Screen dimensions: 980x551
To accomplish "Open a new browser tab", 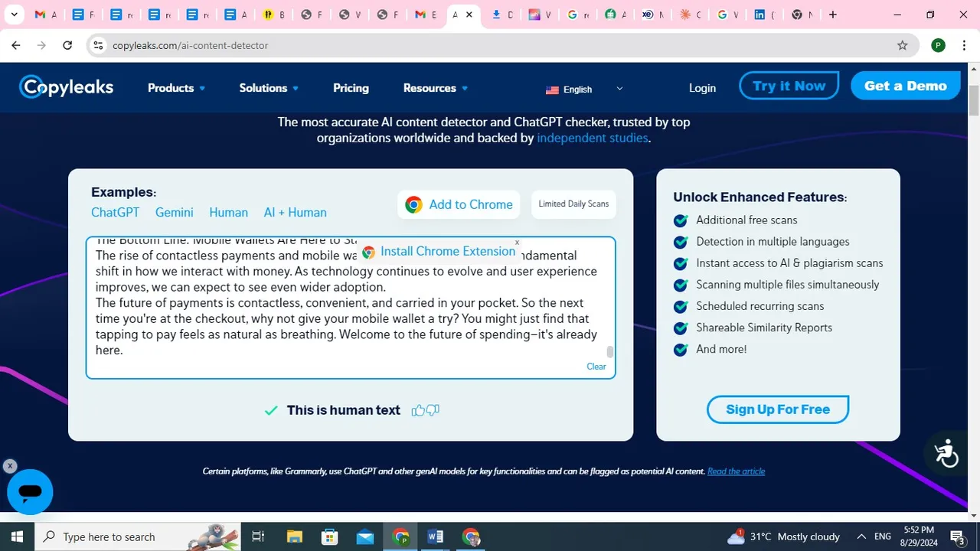I will 833,15.
